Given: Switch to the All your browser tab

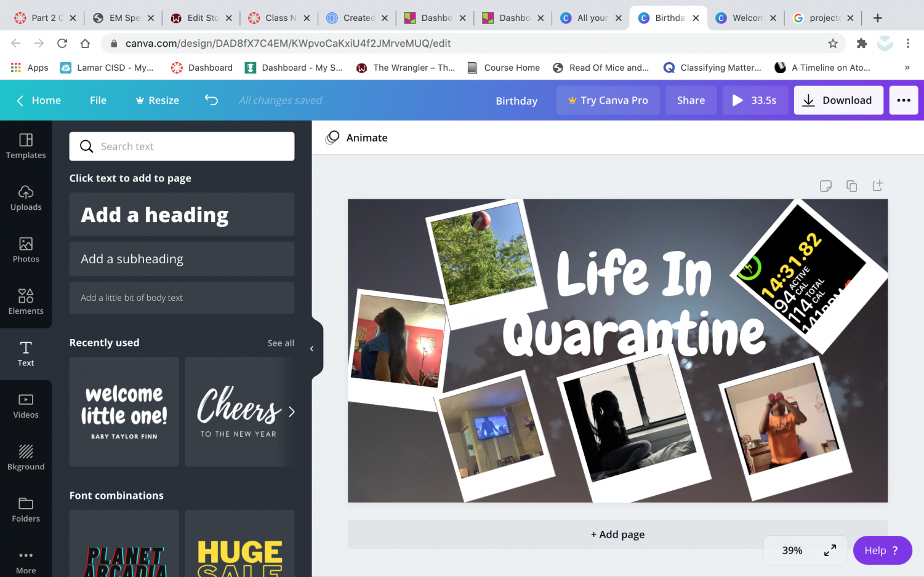Looking at the screenshot, I should [x=592, y=18].
